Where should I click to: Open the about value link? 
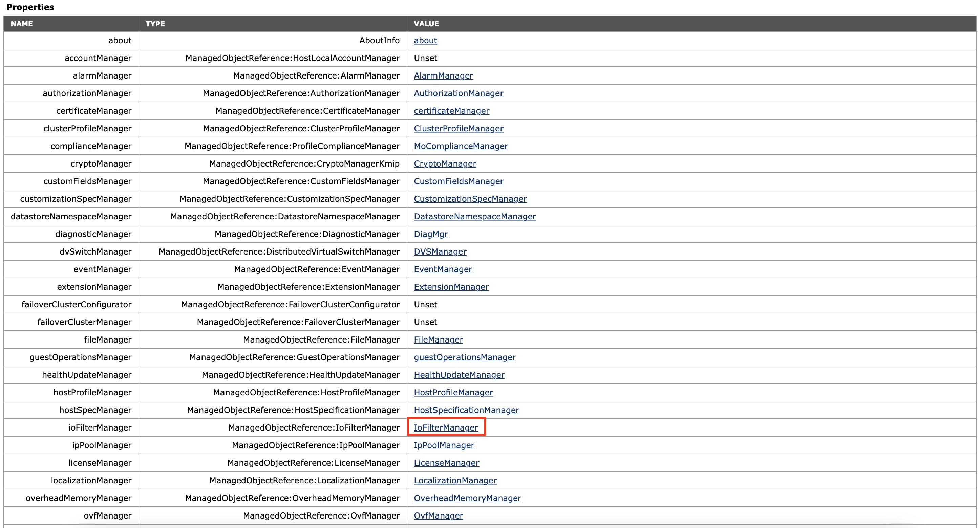coord(425,40)
